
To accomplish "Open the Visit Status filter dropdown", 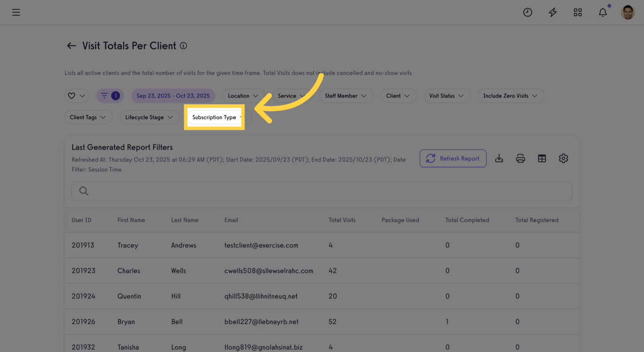I will [447, 96].
